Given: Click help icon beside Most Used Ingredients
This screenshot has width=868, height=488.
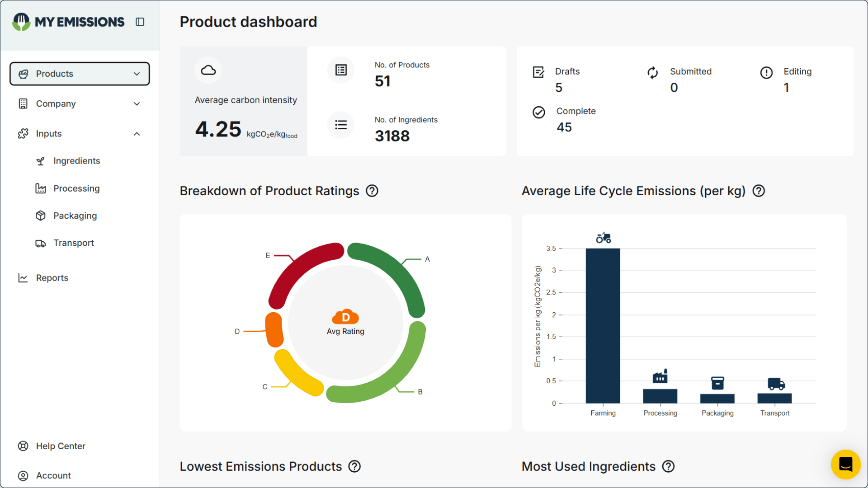Looking at the screenshot, I should tap(668, 466).
